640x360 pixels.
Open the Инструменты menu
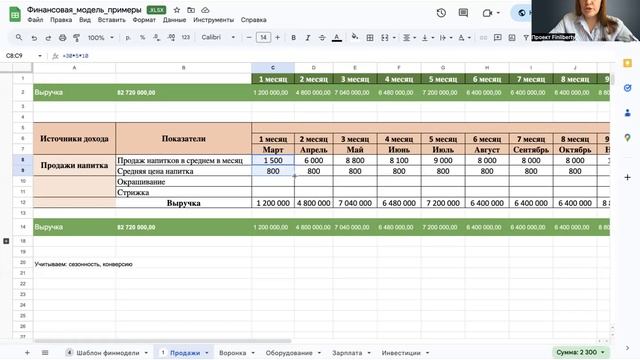[213, 20]
